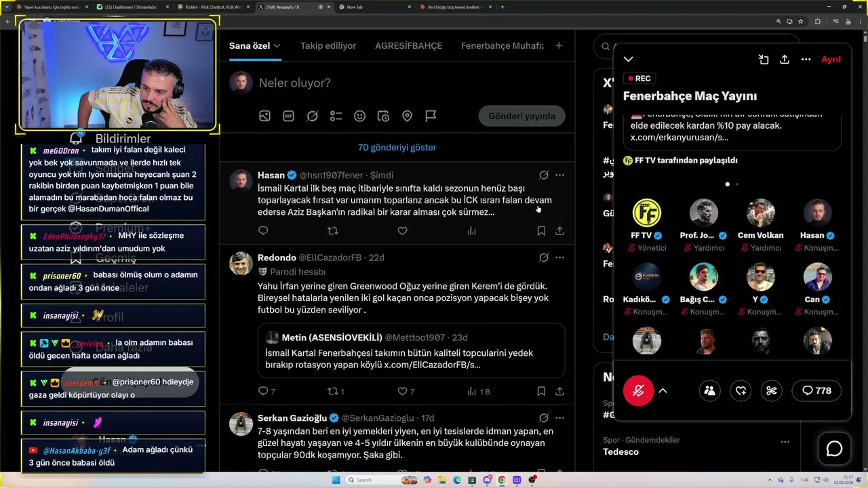The image size is (868, 488).
Task: Bookmark Redondo's Greenwood post
Action: 541,391
